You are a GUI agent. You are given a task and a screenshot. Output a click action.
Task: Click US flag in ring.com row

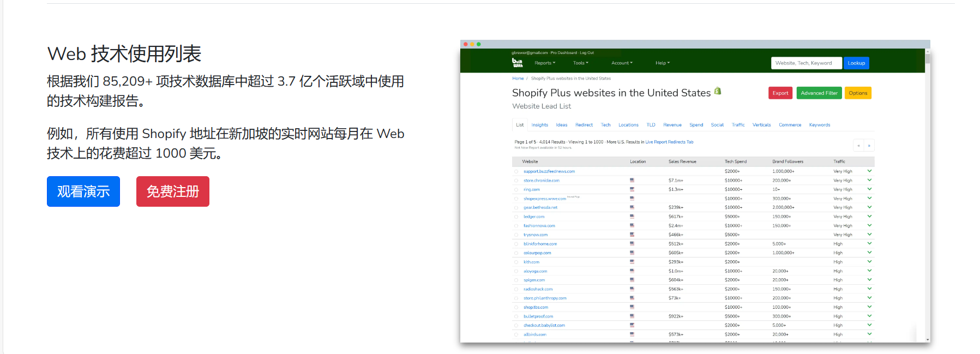point(632,189)
